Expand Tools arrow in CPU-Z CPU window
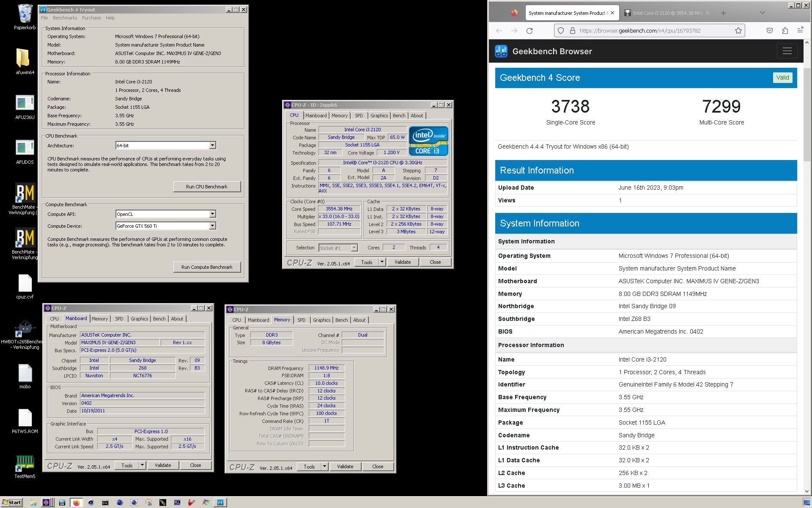Image resolution: width=812 pixels, height=508 pixels. [382, 262]
